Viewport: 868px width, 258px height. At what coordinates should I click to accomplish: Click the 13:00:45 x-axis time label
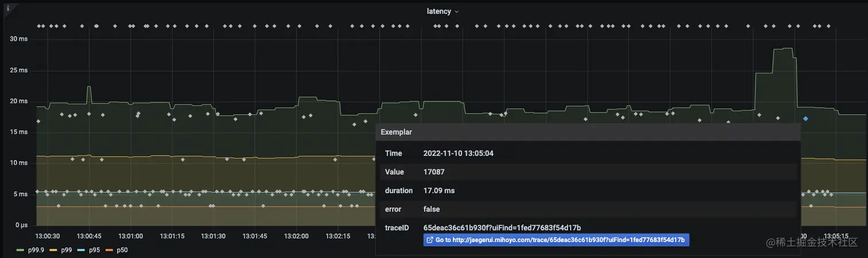(89, 236)
